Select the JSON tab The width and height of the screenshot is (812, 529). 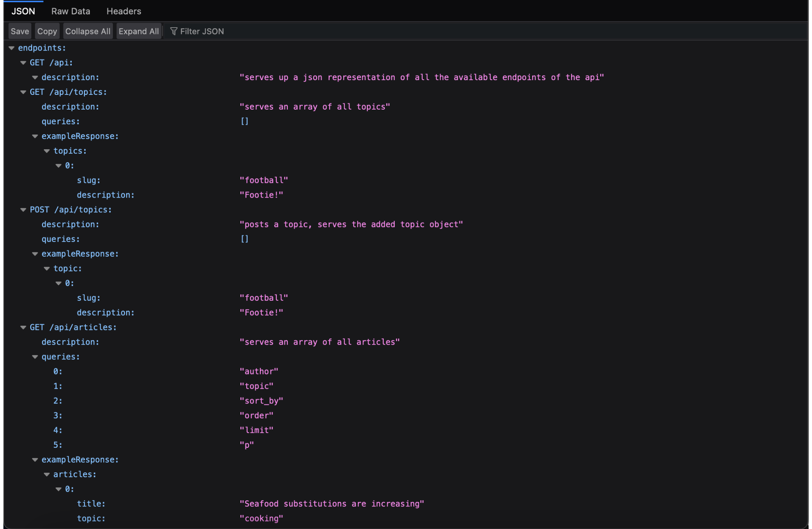coord(23,11)
